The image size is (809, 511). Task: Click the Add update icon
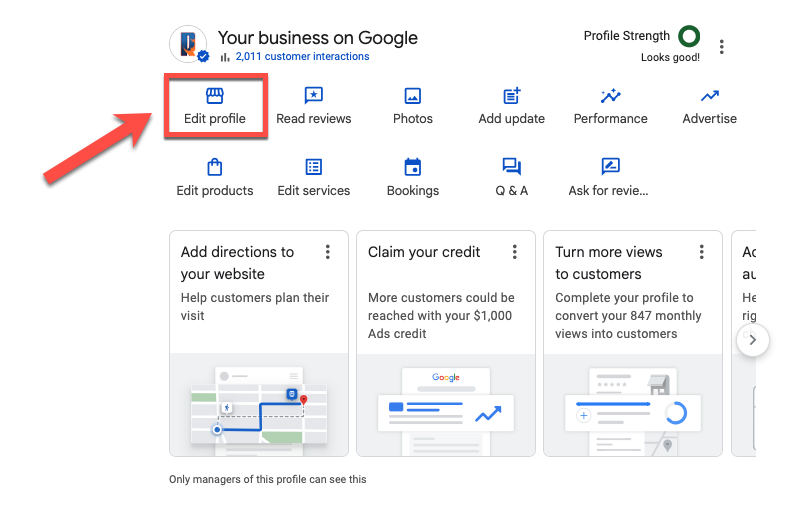[512, 95]
